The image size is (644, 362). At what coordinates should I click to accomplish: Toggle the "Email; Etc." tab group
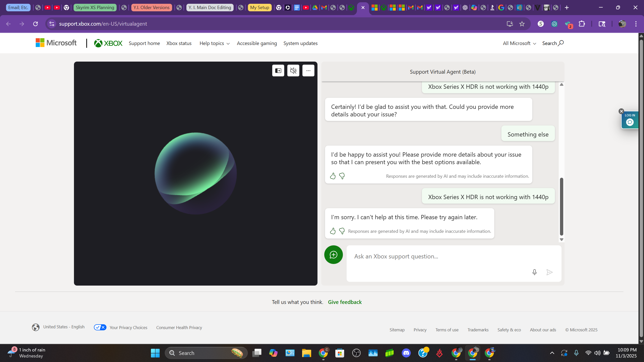tap(18, 7)
